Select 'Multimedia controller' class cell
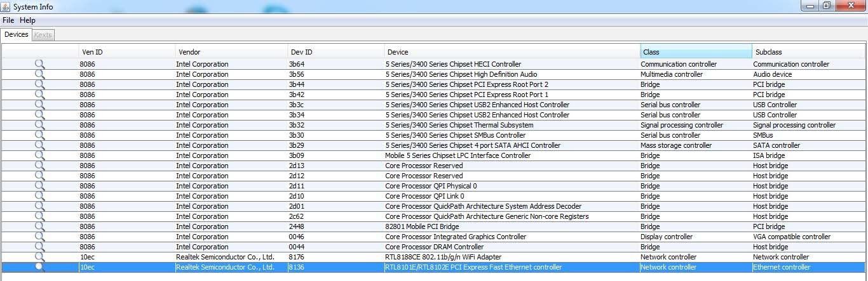Screen dimensions: 868x281 (696, 74)
